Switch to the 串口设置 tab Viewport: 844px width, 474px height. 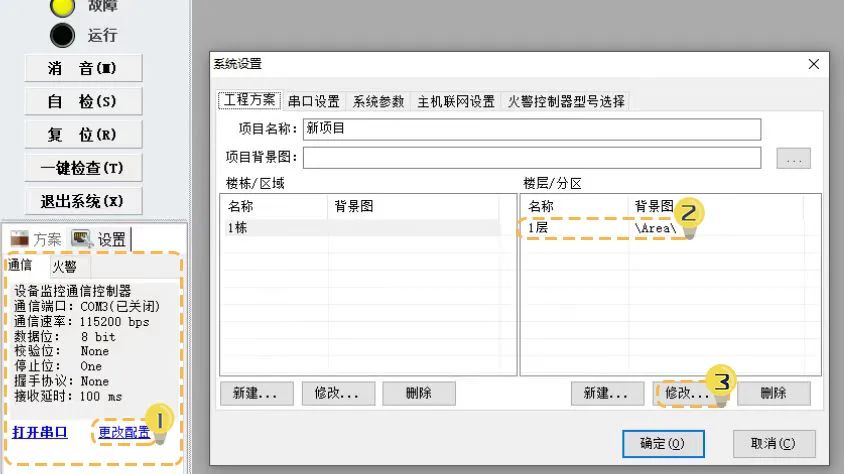[314, 101]
